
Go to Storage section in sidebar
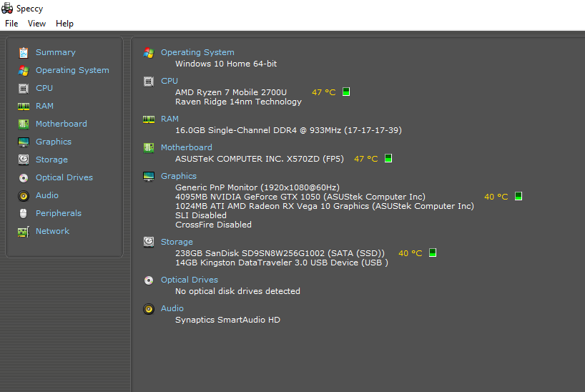(x=51, y=160)
